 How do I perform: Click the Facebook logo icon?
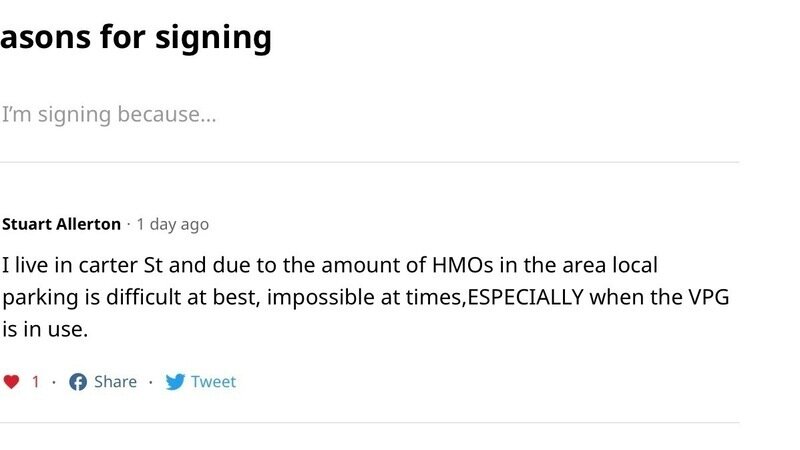(x=77, y=382)
